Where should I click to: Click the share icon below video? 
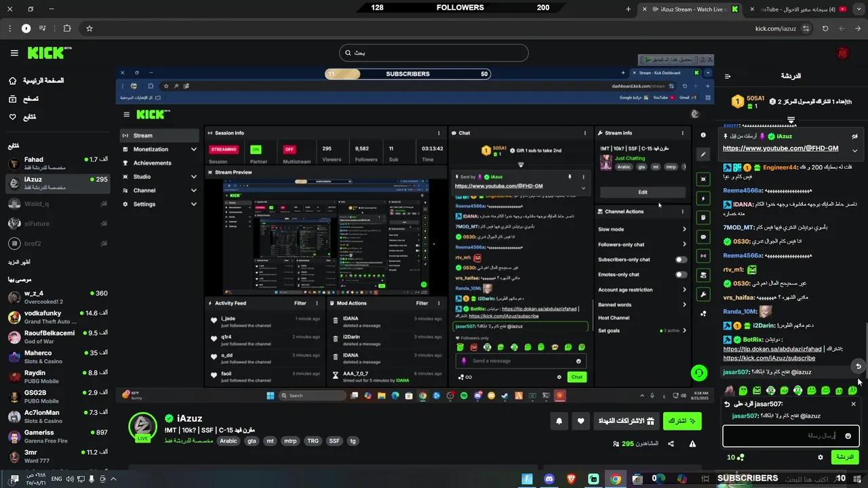point(671,444)
